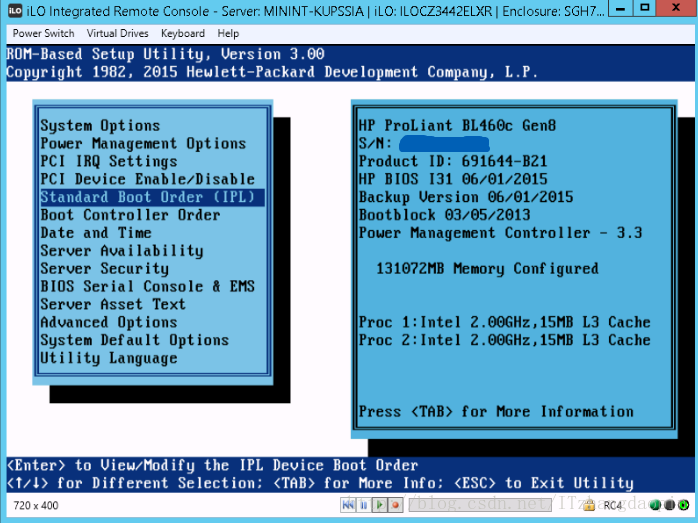Maximize the iLO Remote Console window
698x523 pixels.
click(x=645, y=8)
